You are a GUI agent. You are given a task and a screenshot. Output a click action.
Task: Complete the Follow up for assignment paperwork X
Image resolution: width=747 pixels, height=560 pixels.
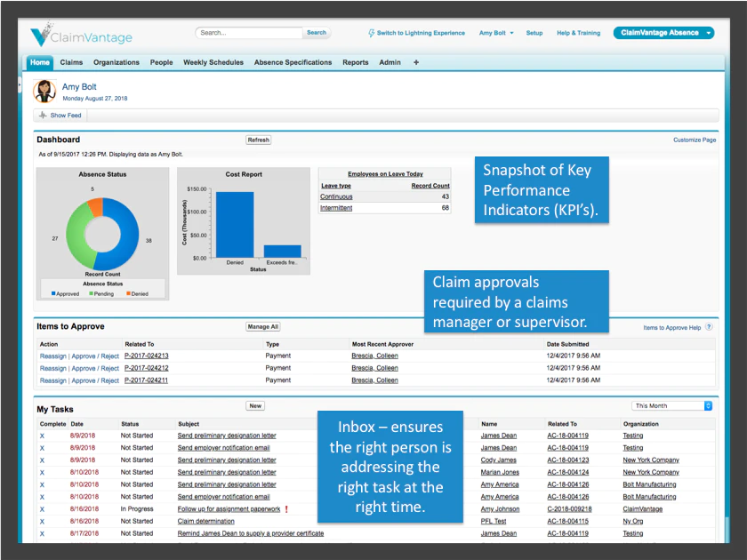42,509
